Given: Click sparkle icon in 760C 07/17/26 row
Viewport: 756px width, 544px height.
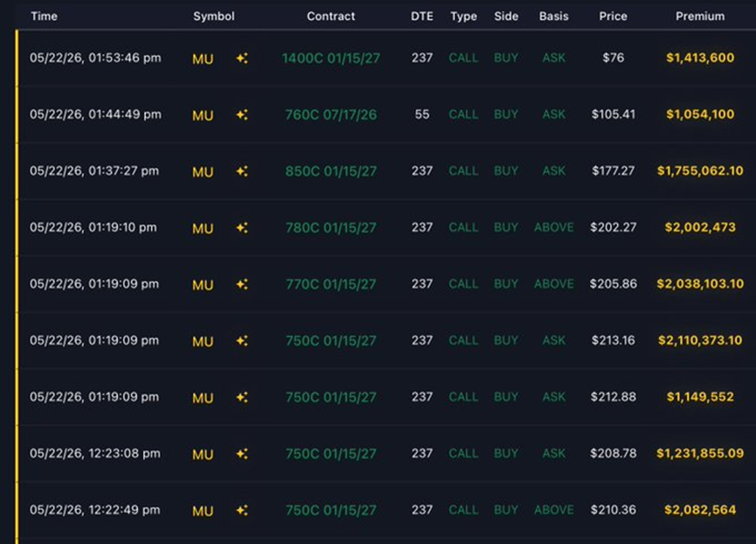Looking at the screenshot, I should pyautogui.click(x=242, y=115).
